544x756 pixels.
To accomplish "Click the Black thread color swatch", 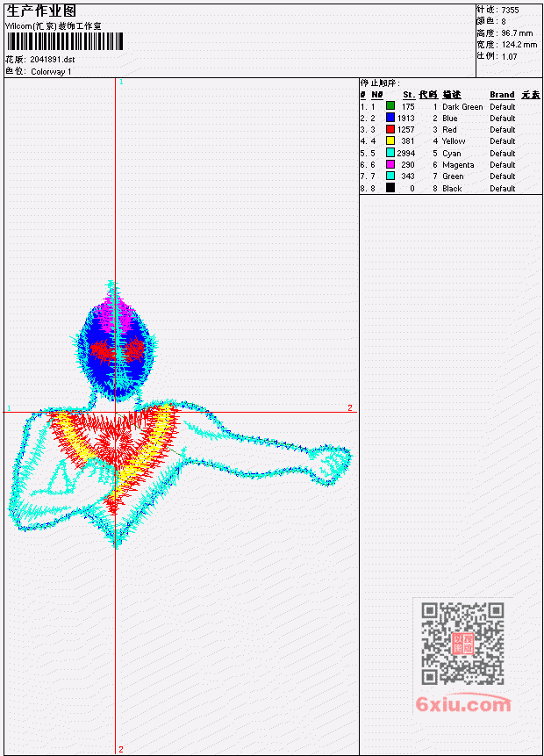I will [390, 188].
